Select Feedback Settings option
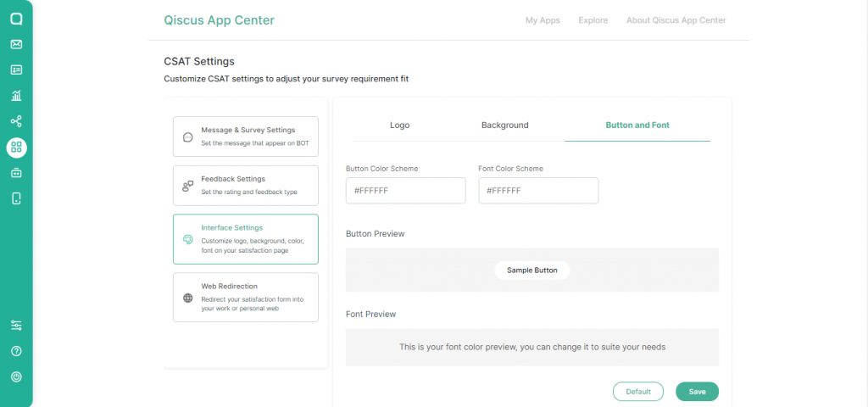This screenshot has height=407, width=868. (246, 185)
